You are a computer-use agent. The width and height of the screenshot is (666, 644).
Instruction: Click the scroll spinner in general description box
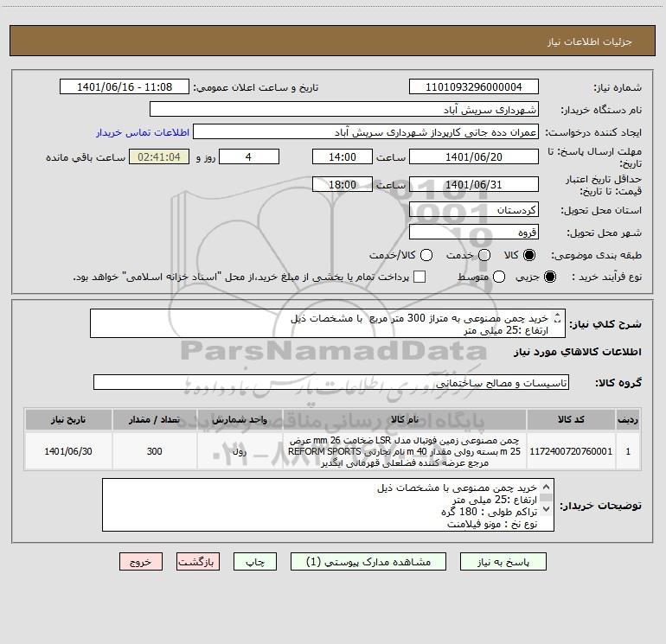pos(557,318)
